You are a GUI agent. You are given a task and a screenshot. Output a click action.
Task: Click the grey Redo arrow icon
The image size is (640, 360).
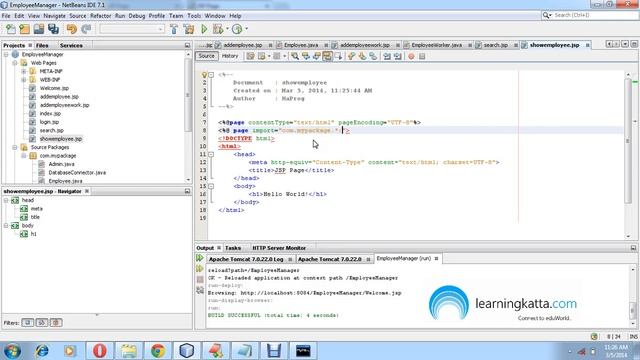click(x=86, y=29)
